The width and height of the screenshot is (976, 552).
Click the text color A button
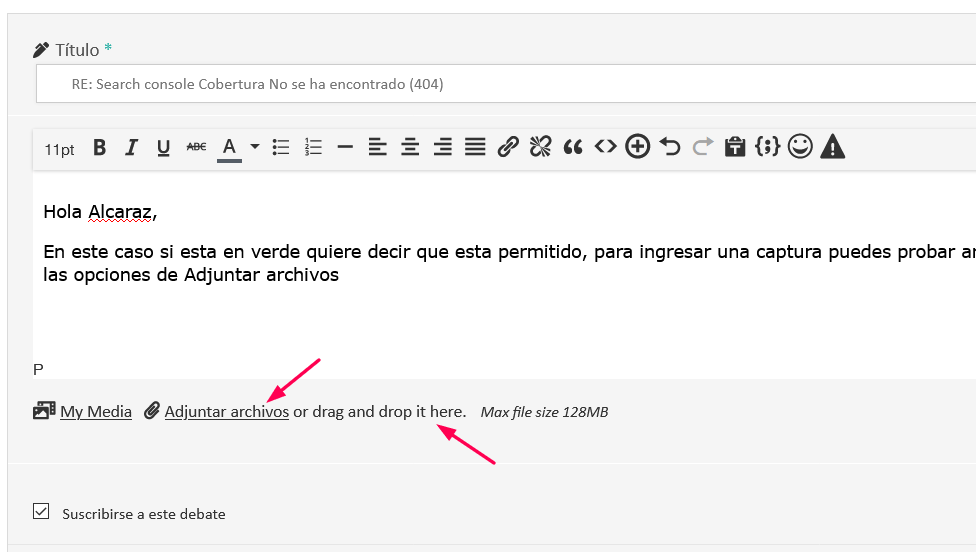pos(229,148)
